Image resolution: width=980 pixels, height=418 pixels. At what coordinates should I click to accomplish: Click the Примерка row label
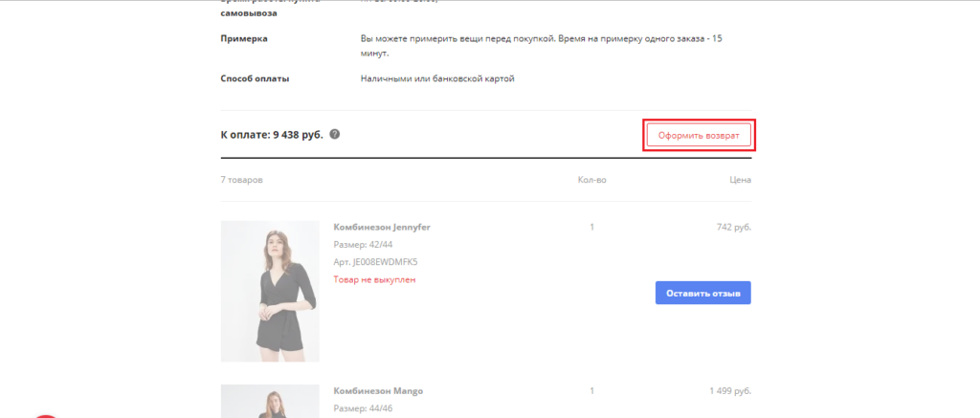click(x=244, y=39)
